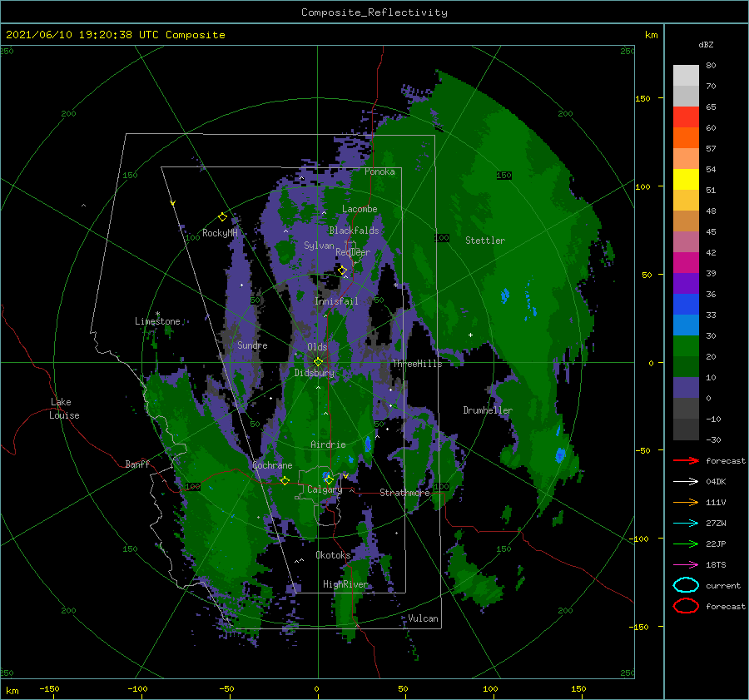
Task: Click the yellow diamond marker near RockyMH
Action: 222,217
